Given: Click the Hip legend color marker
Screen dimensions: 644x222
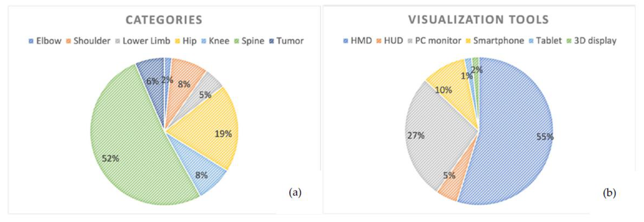Looking at the screenshot, I should coord(177,41).
